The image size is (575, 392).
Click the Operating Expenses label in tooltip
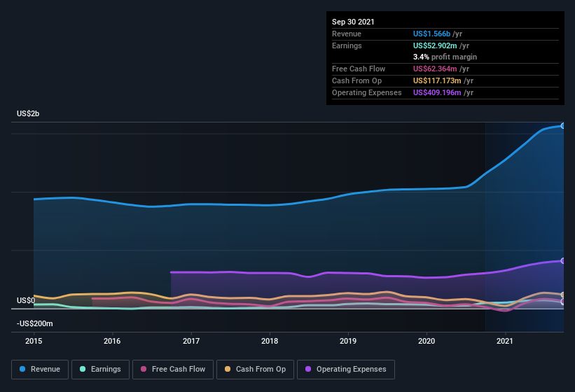pyautogui.click(x=367, y=92)
